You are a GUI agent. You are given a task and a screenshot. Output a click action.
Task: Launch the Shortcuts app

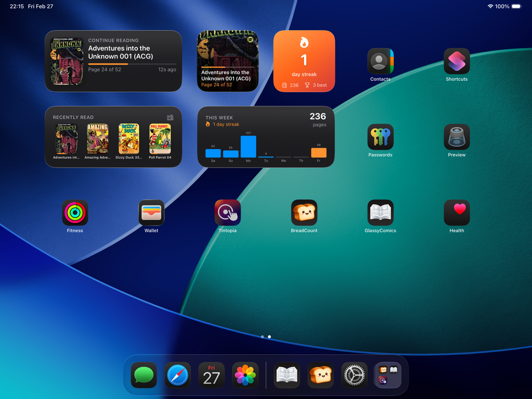(457, 61)
